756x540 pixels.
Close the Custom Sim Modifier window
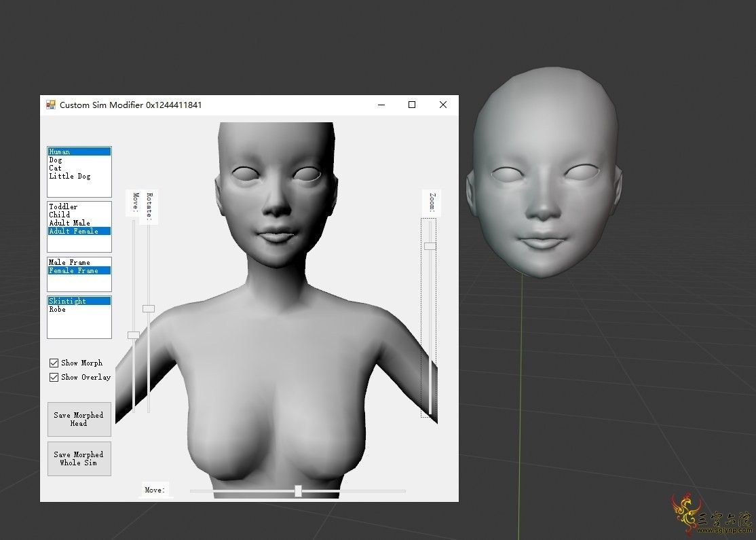point(443,105)
